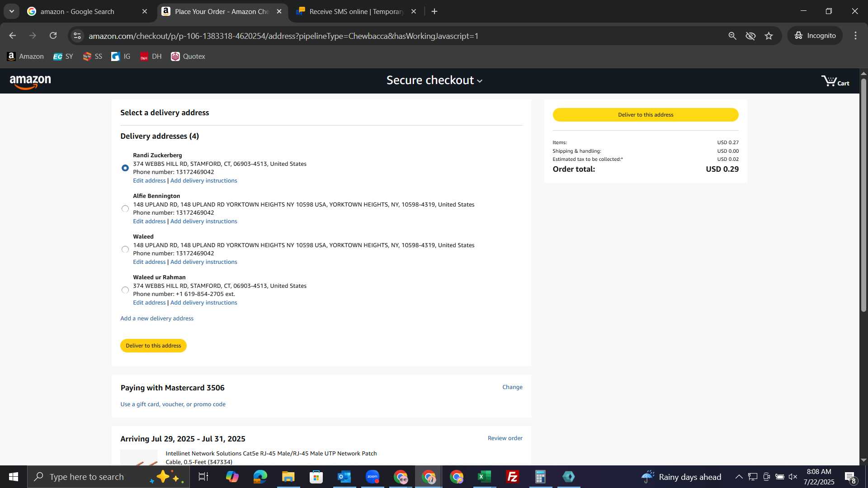868x488 pixels.
Task: Open Zoom app from taskbar
Action: [x=373, y=477]
